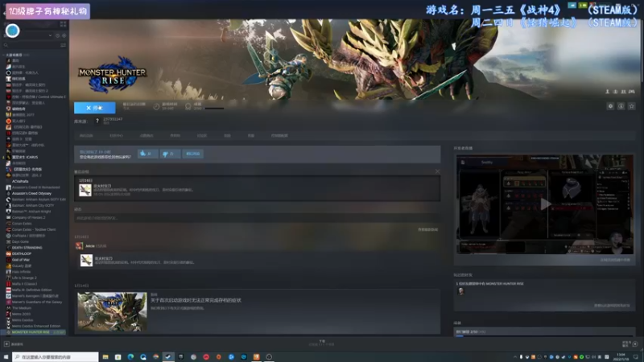Click the orange app icon in taskbar
Viewport: 644px width, 362px height.
[256, 357]
